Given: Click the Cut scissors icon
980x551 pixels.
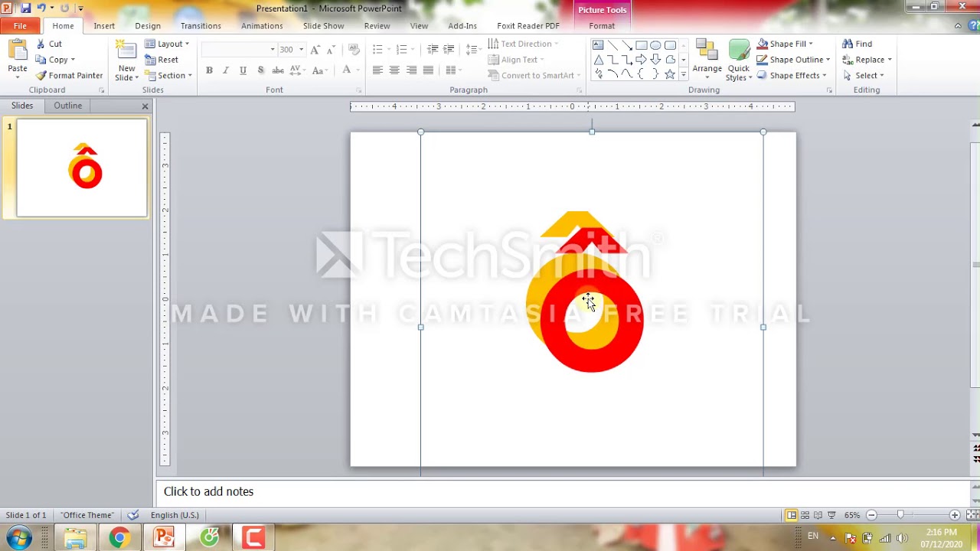Looking at the screenshot, I should pos(41,44).
